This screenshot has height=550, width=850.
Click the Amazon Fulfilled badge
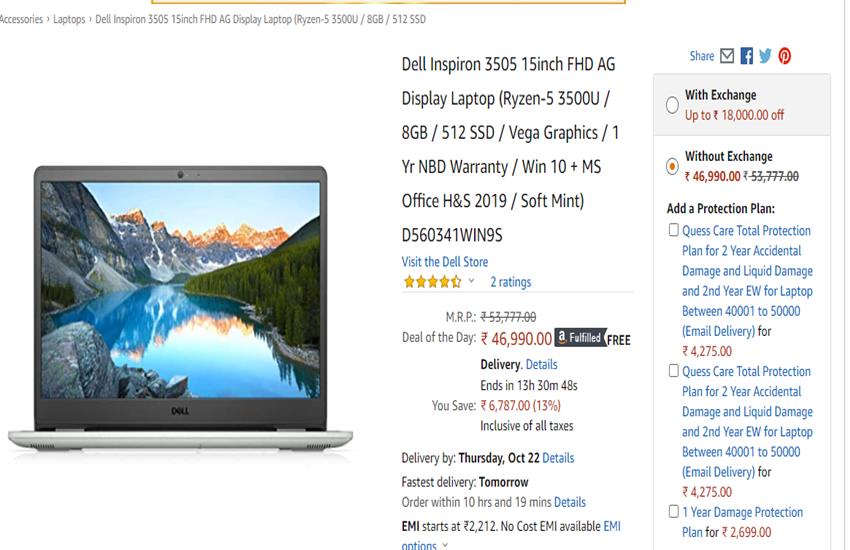[580, 338]
